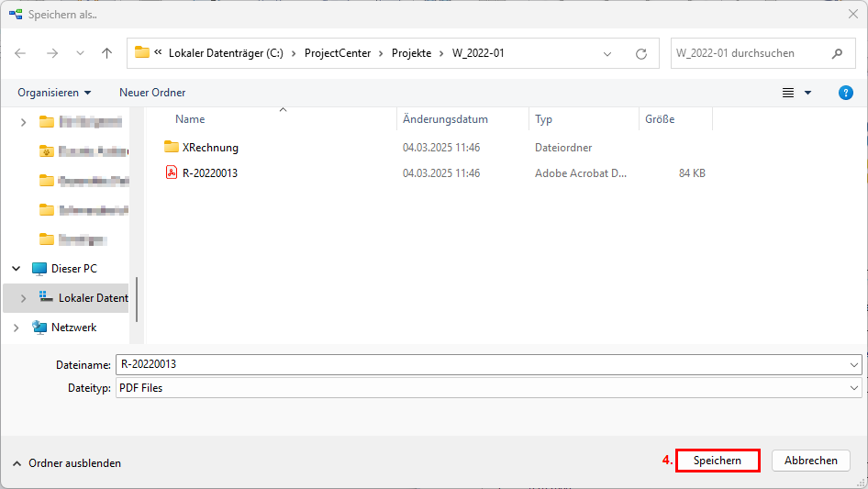Open the XRechnung folder
The image size is (868, 489).
click(x=210, y=147)
